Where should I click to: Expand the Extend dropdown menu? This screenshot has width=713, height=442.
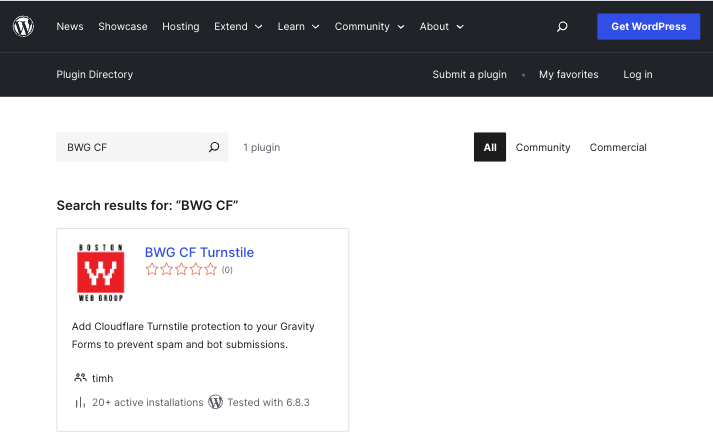tap(238, 27)
